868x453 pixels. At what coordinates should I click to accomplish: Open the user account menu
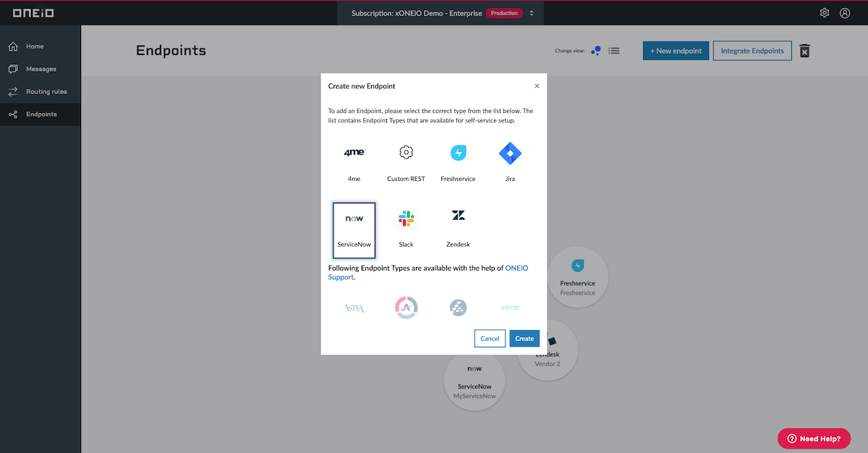tap(845, 13)
